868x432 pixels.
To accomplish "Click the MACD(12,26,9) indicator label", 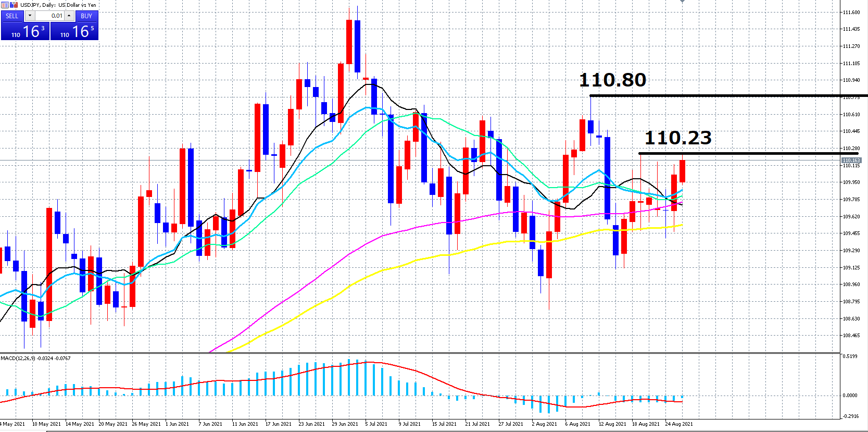I will coord(35,359).
